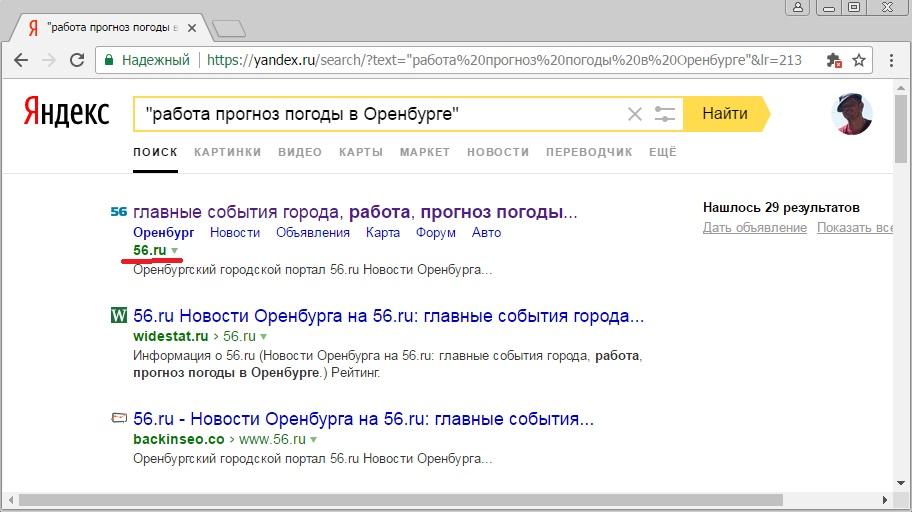This screenshot has height=512, width=912.
Task: Reload the page with refresh icon
Action: 77,60
